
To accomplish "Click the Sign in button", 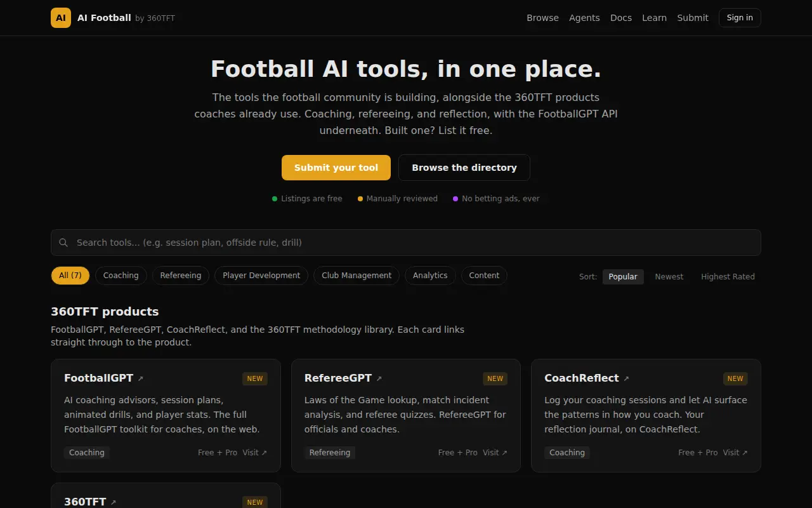I will 740,18.
